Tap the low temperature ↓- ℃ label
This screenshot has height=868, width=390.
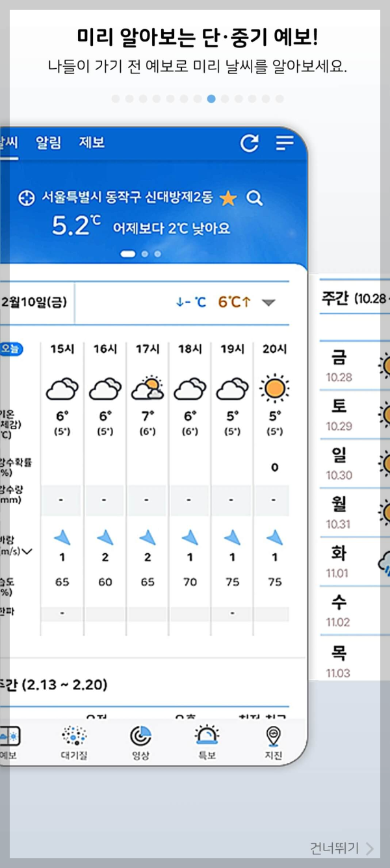190,302
